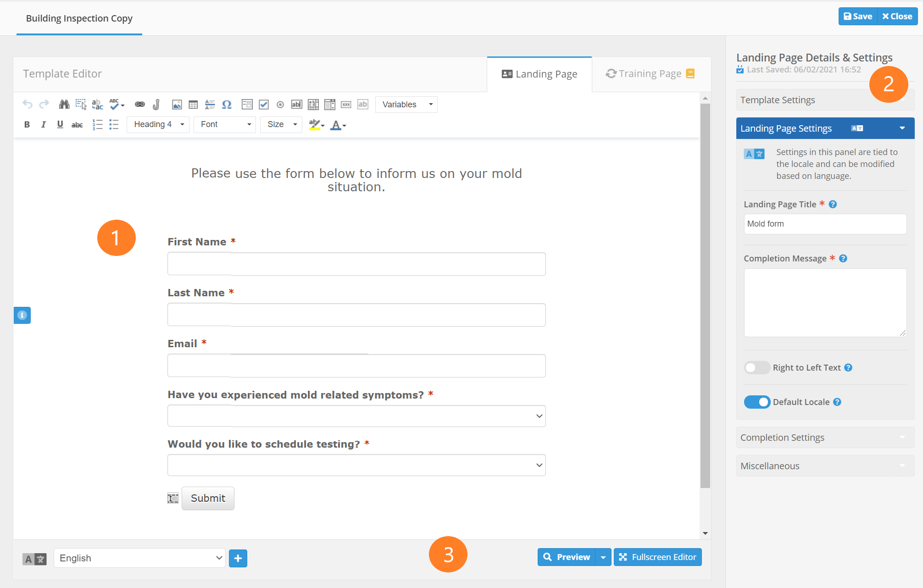This screenshot has width=923, height=588.
Task: Click the numbered list icon
Action: (x=97, y=125)
